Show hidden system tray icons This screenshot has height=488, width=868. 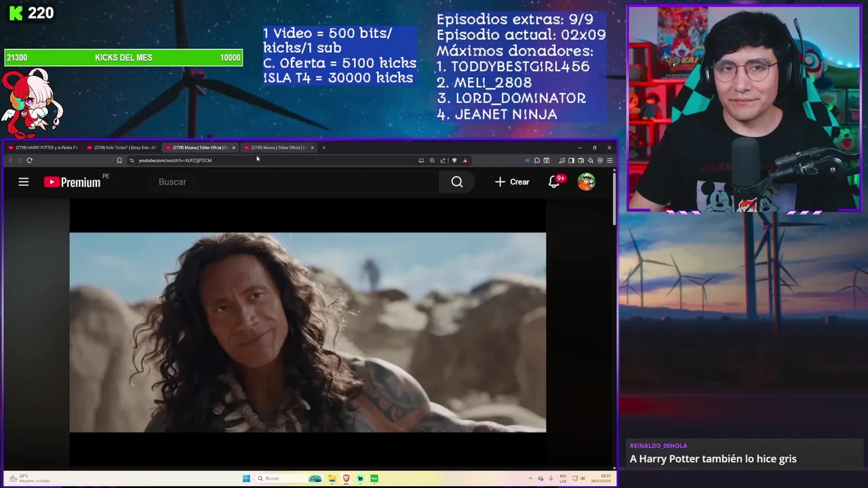[530, 479]
